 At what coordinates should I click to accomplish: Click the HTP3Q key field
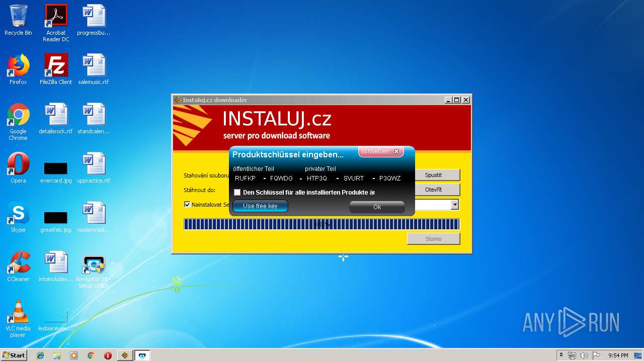point(317,178)
